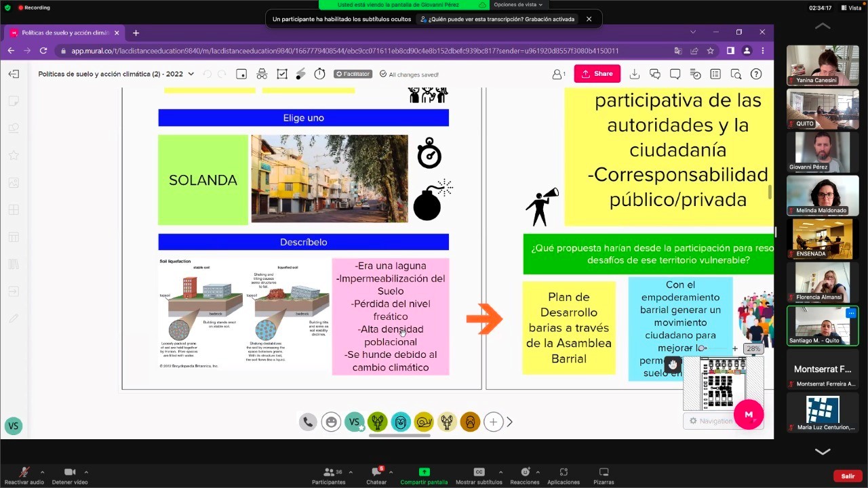Toggle the raise hand button on minimap

click(x=673, y=365)
